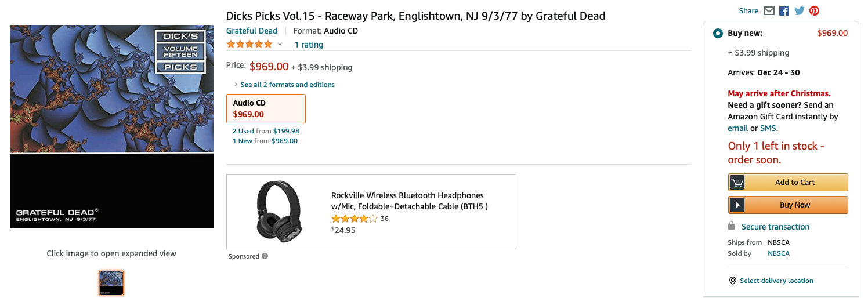868x298 pixels.
Task: Select the album cover thumbnail below image
Action: [111, 283]
